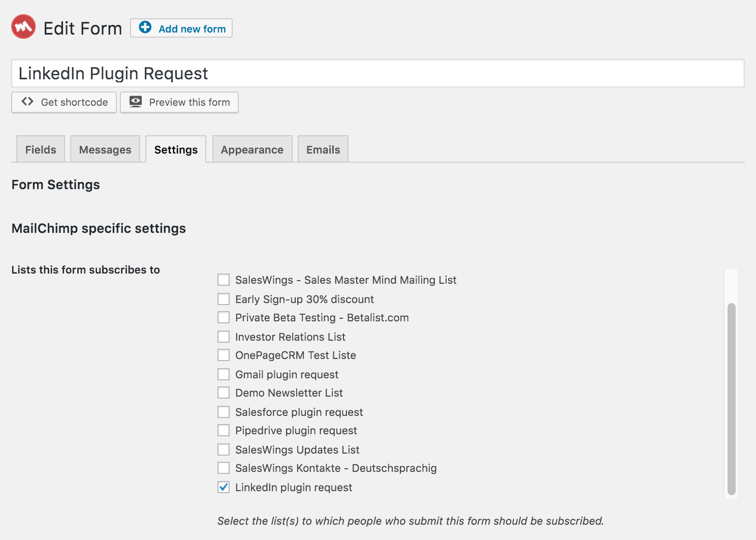The width and height of the screenshot is (756, 540).
Task: Click the red MailChimp for WordPress logo
Action: tap(23, 26)
